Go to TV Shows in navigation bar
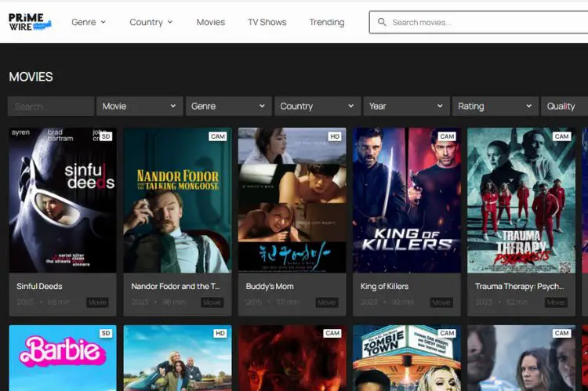Viewport: 588px width, 391px height. pyautogui.click(x=267, y=22)
